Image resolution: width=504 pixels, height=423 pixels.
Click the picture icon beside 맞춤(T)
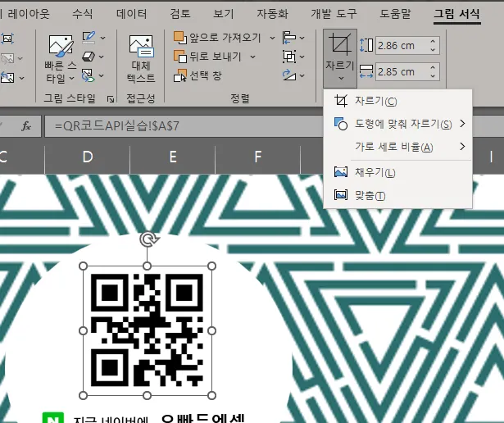click(x=341, y=195)
